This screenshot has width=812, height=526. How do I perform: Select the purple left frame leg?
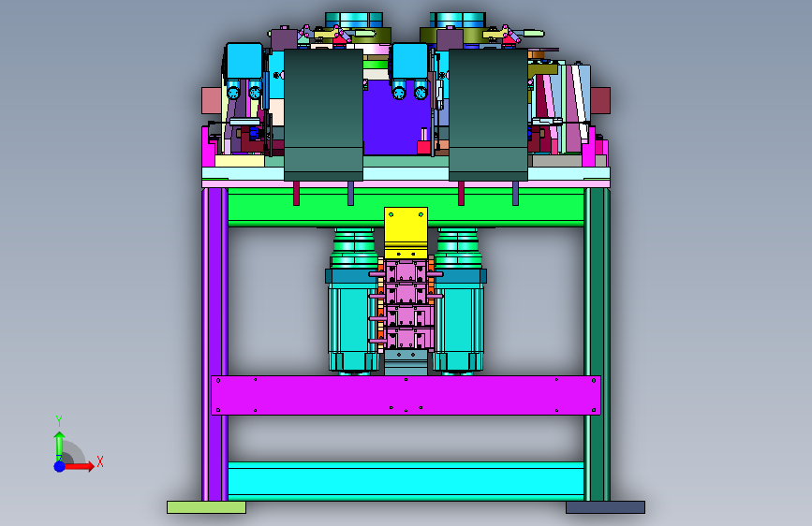214,343
